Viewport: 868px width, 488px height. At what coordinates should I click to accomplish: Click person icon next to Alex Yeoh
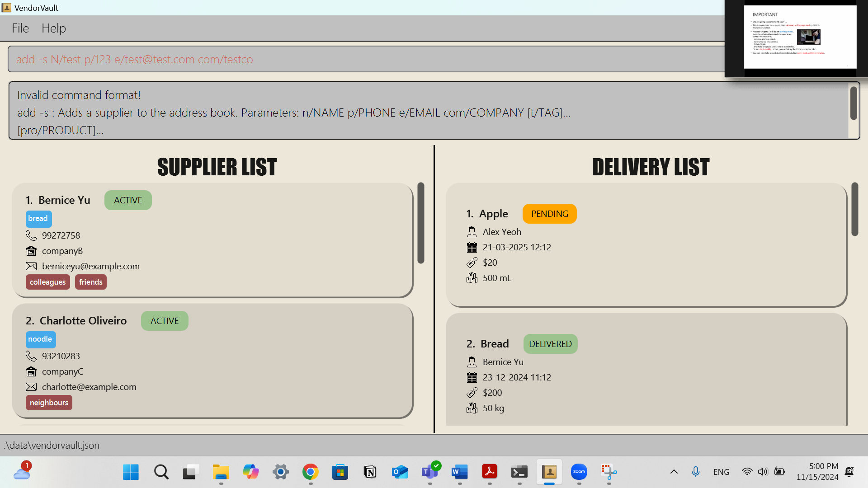tap(472, 232)
